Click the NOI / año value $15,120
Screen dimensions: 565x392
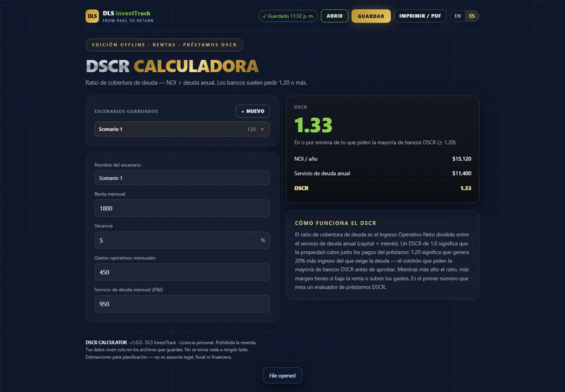[462, 159]
